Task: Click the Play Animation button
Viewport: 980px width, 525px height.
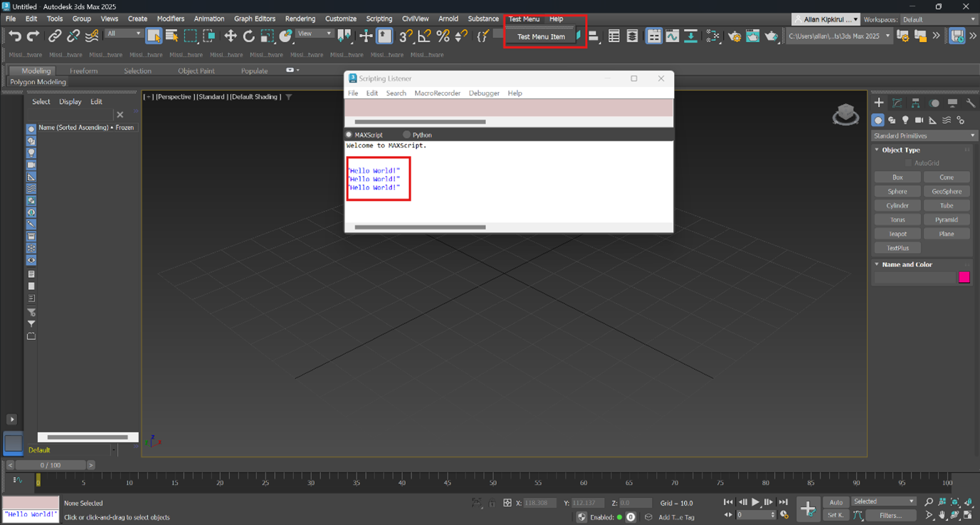Action: point(755,502)
